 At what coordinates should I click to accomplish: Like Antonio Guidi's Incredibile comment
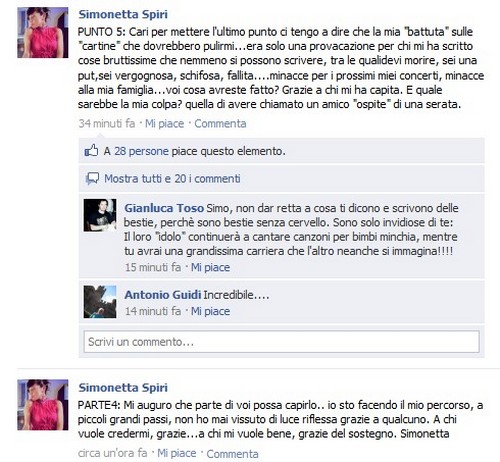coord(210,311)
